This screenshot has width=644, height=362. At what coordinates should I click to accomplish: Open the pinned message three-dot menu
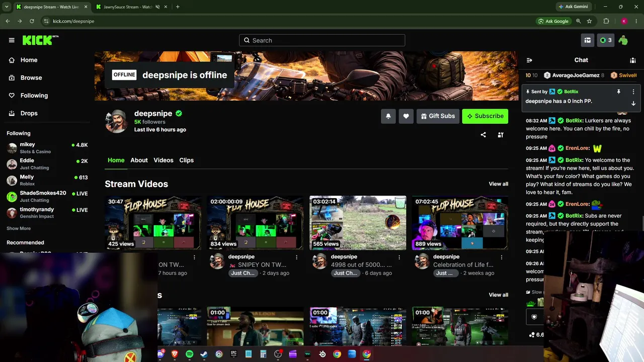pos(633,92)
